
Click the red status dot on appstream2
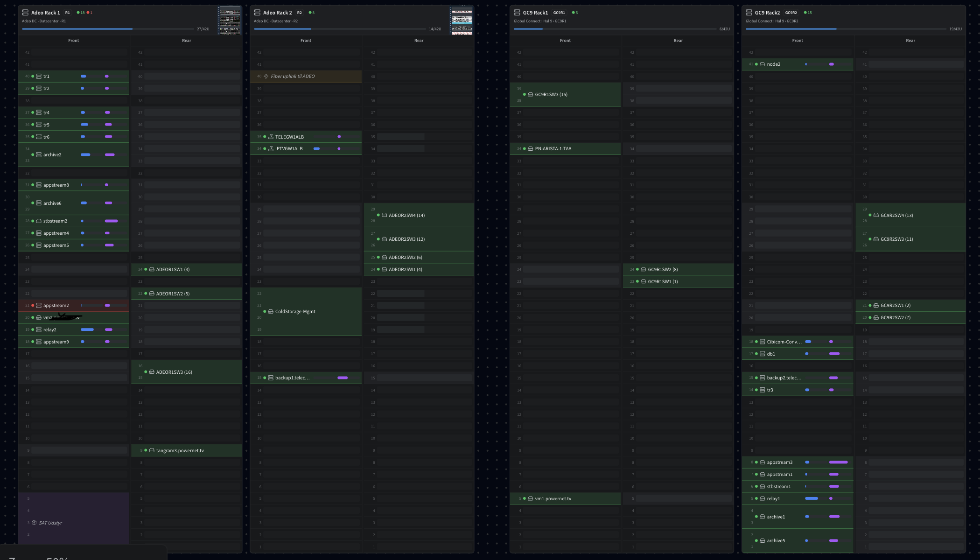(33, 305)
